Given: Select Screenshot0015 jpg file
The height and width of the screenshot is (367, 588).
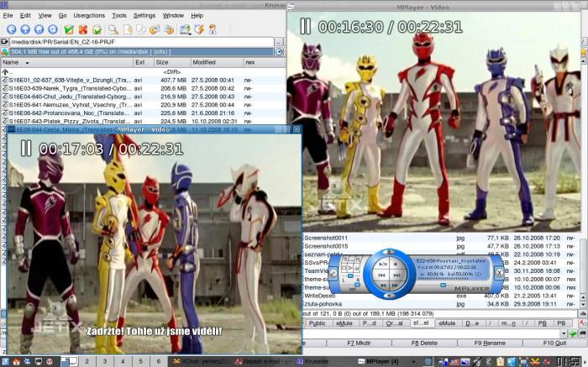Looking at the screenshot, I should pos(441,246).
